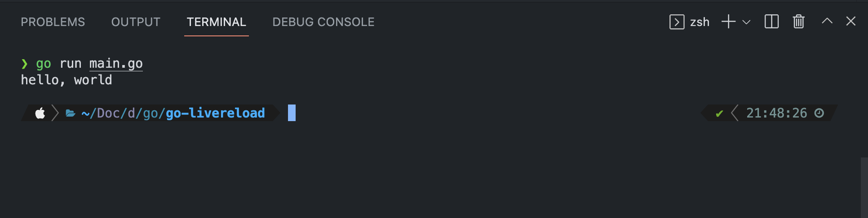
Task: Click the blue terminal cursor block
Action: point(292,113)
